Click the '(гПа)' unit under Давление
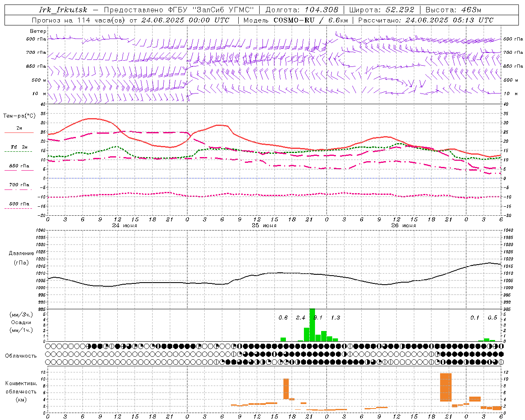Screen dimensions: 525x420 (21, 262)
